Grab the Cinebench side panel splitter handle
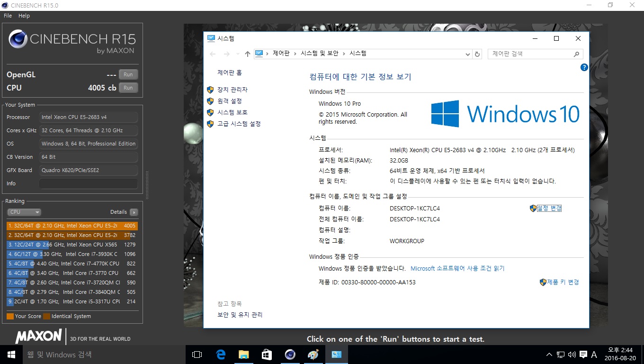This screenshot has height=364, width=644. tap(146, 186)
